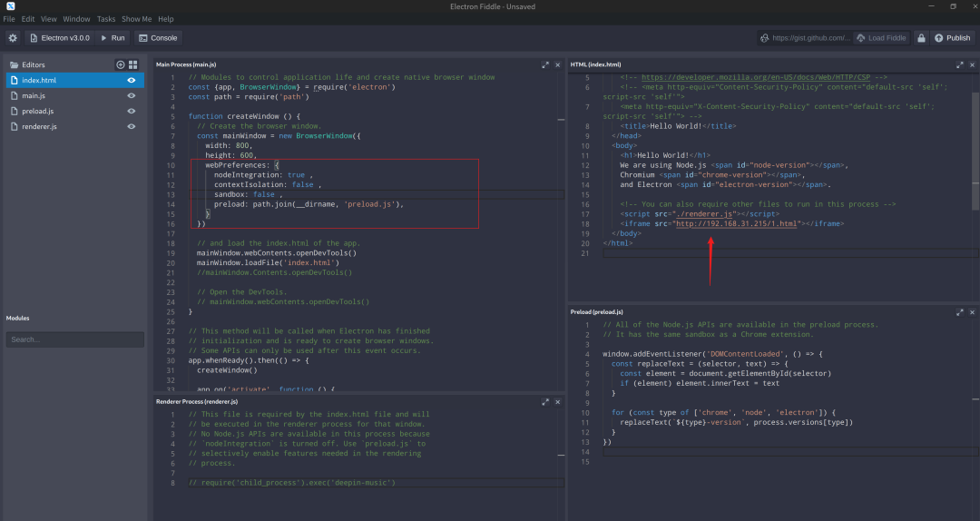Toggle visibility of index.html editor
Screen dimensions: 980x521
coord(132,80)
